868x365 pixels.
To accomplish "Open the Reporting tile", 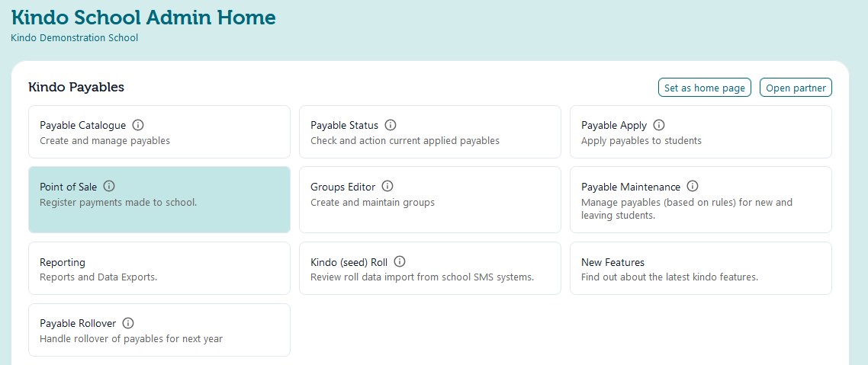I will click(x=159, y=268).
